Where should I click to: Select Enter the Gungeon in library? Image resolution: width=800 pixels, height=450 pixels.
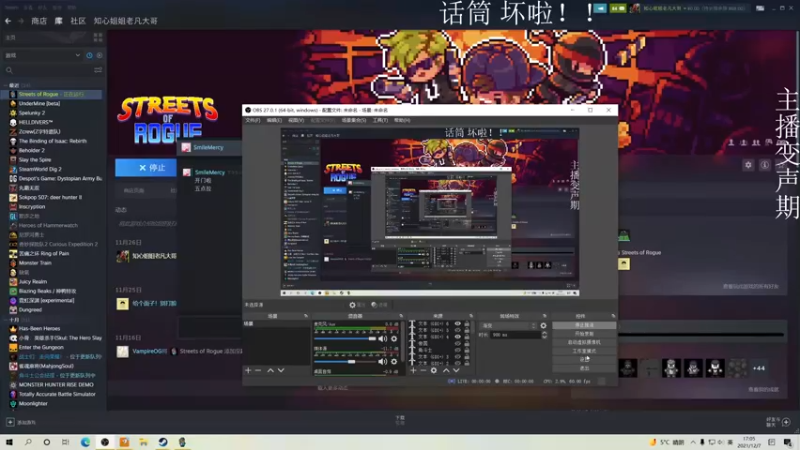41,347
